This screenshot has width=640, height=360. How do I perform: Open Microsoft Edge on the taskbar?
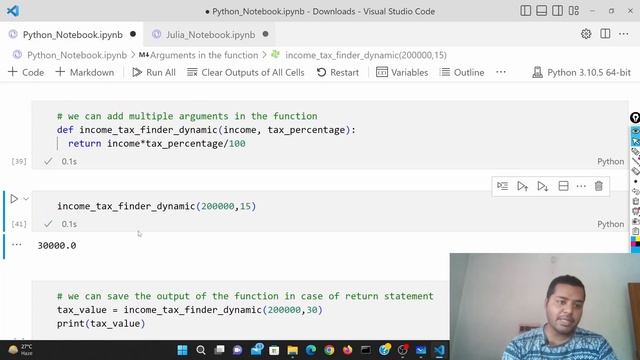[x=311, y=350]
